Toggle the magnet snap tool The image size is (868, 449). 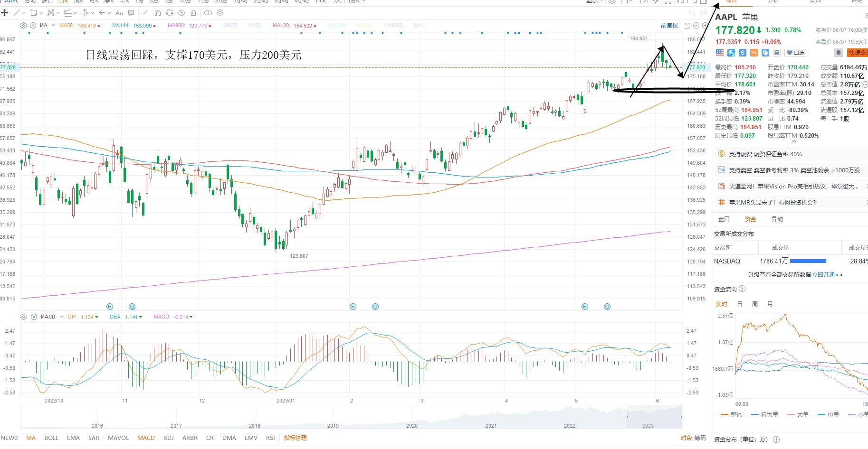(158, 13)
